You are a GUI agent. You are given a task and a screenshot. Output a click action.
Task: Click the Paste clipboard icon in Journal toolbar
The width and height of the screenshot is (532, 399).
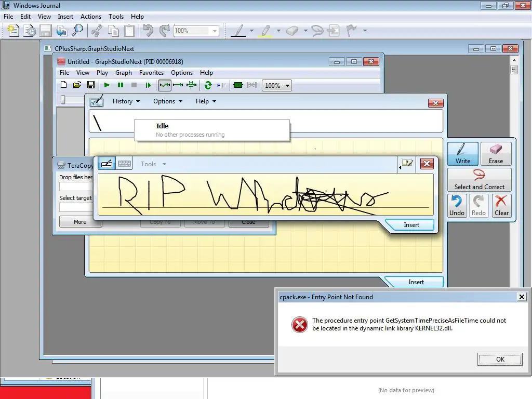pos(129,31)
